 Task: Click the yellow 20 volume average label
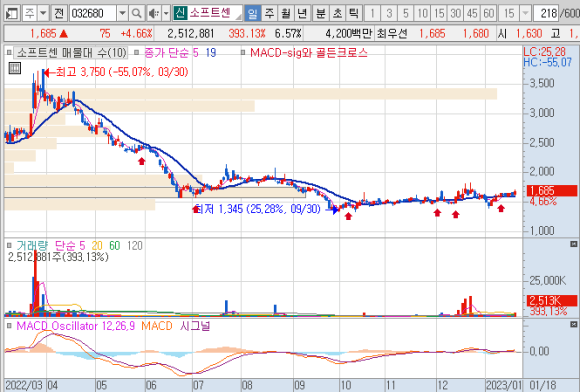point(97,246)
